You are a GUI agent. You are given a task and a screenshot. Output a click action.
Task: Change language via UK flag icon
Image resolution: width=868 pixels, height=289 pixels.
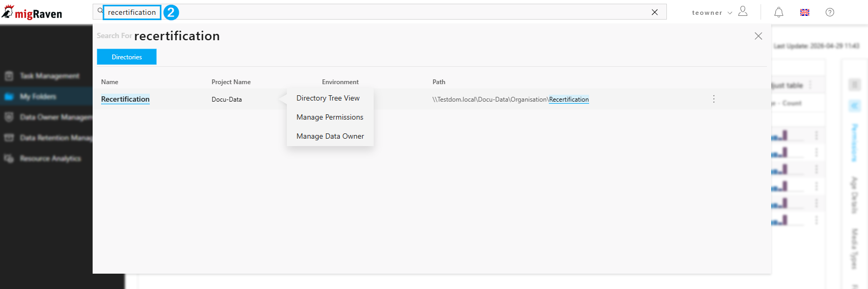pos(804,12)
